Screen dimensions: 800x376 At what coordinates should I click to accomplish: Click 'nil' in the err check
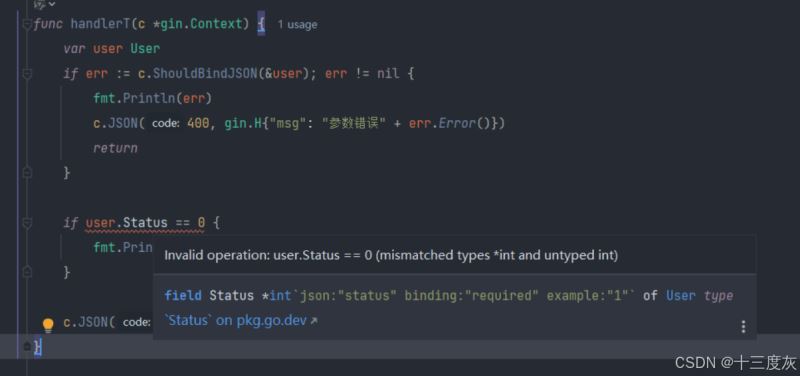389,74
